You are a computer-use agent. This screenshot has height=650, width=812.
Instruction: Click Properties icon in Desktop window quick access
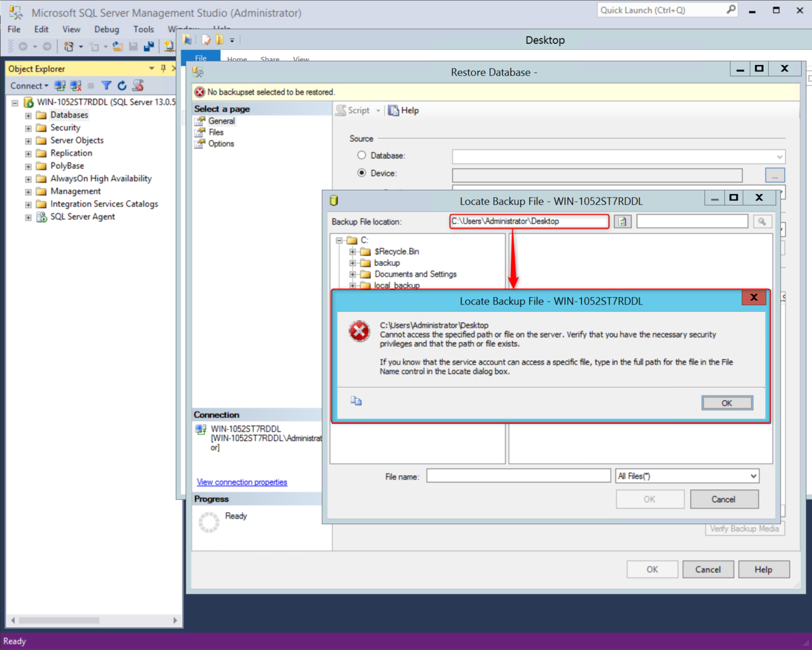point(206,40)
